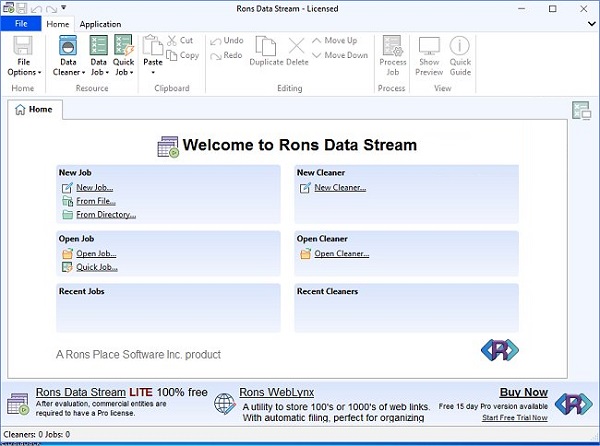The height and width of the screenshot is (446, 600).
Task: Switch to the Home ribbon tab
Action: (58, 24)
